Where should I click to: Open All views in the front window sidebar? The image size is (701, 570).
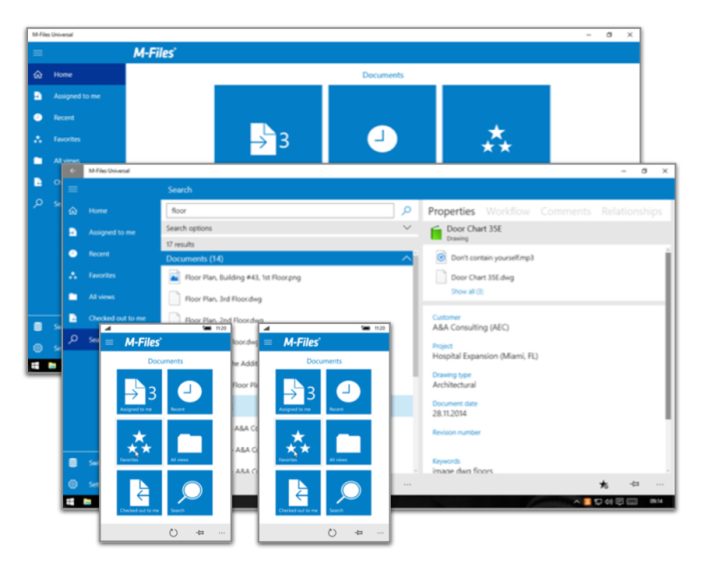tap(112, 296)
